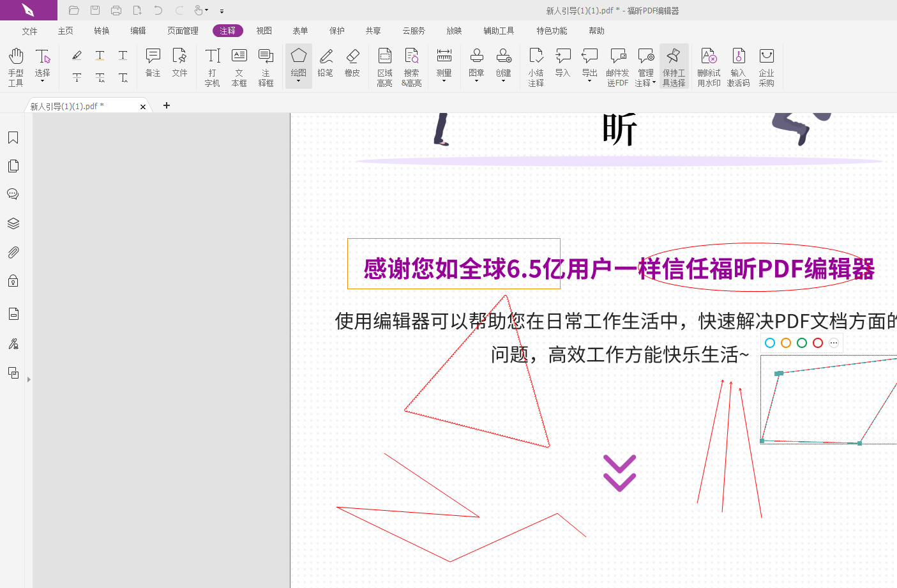Switch to the Edit (编辑) tab

click(139, 31)
